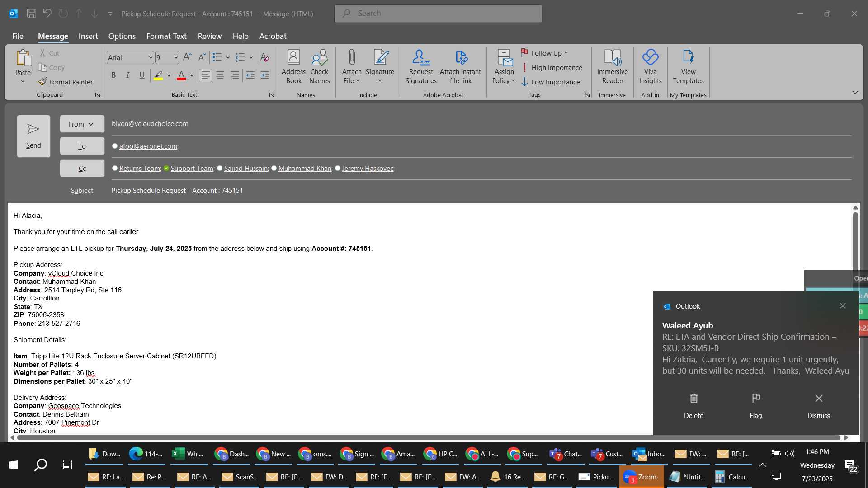Open the font size dropdown
Image resolution: width=868 pixels, height=488 pixels.
point(176,57)
